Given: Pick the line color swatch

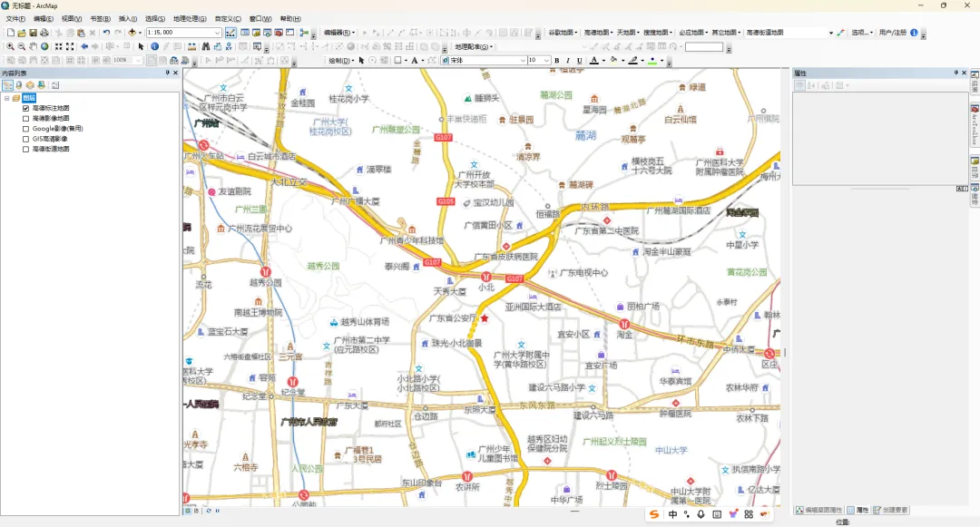Looking at the screenshot, I should (x=633, y=61).
